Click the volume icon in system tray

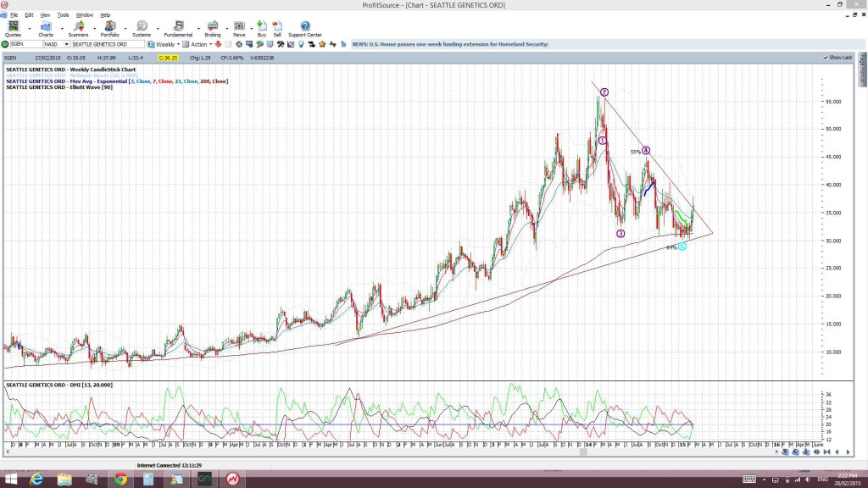tap(808, 480)
